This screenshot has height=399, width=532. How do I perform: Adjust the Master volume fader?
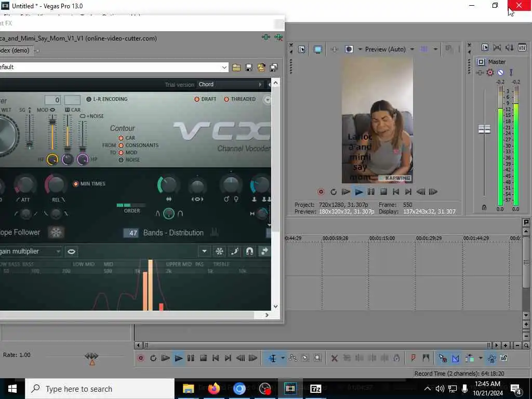pyautogui.click(x=484, y=129)
